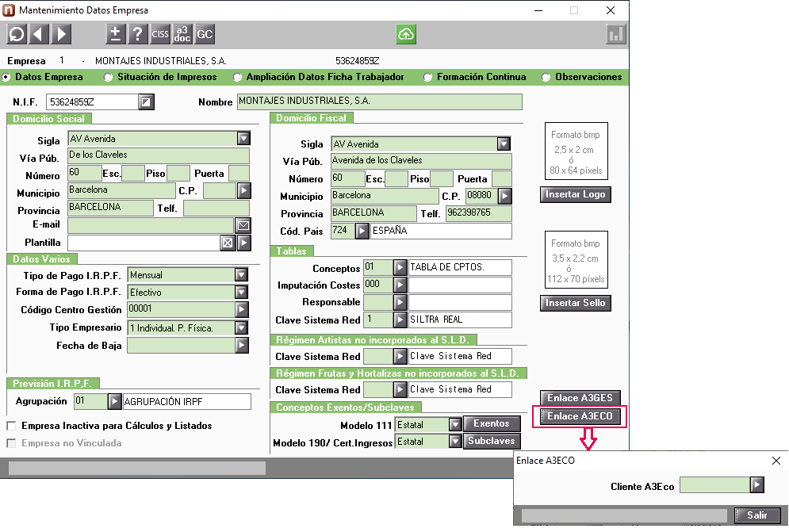Select Formación Continua radio option
789x532 pixels.
pos(427,77)
